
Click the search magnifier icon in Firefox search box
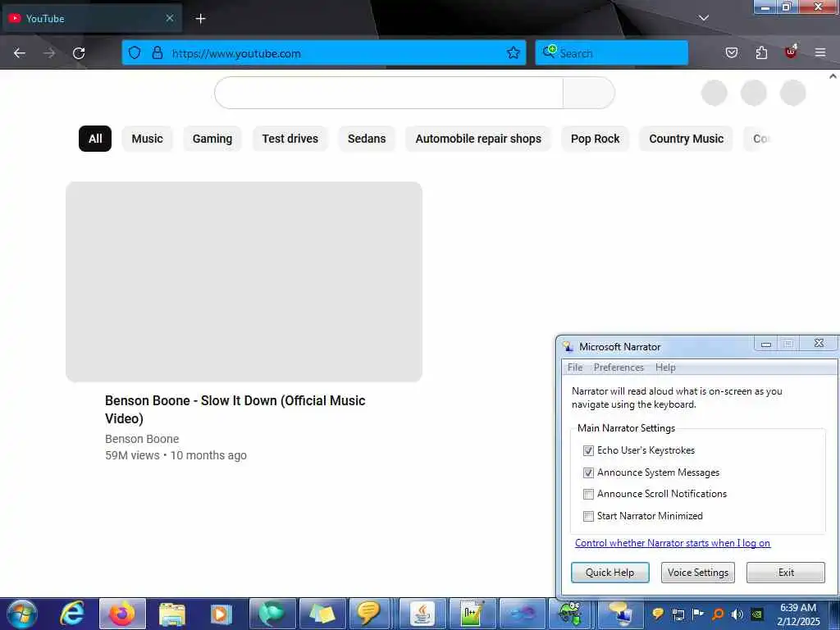pyautogui.click(x=549, y=52)
